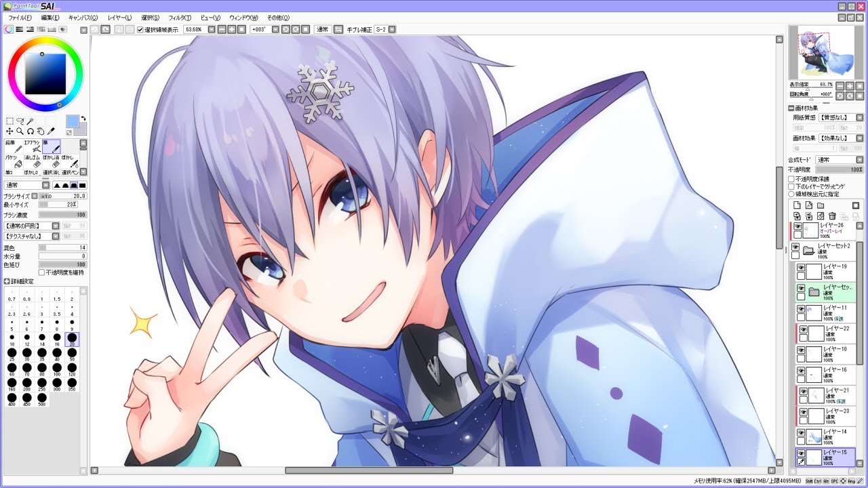
Task: Open 手ブレ補正 S-2 dropdown
Action: click(392, 29)
